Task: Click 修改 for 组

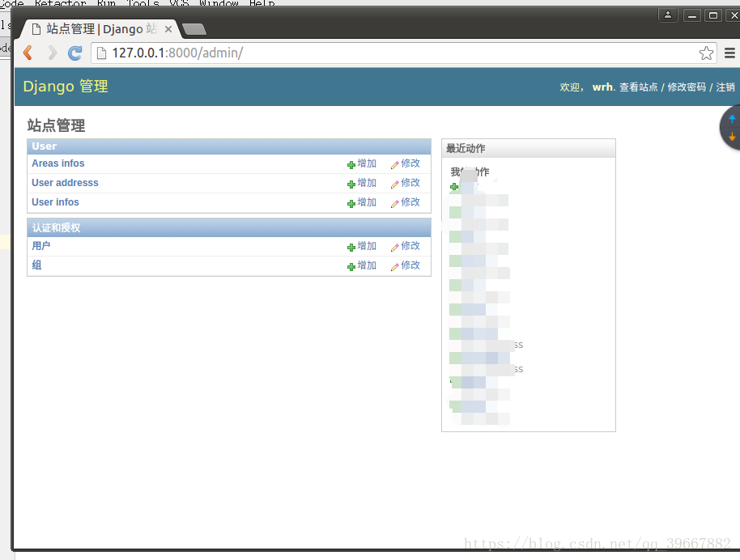Action: [x=406, y=265]
